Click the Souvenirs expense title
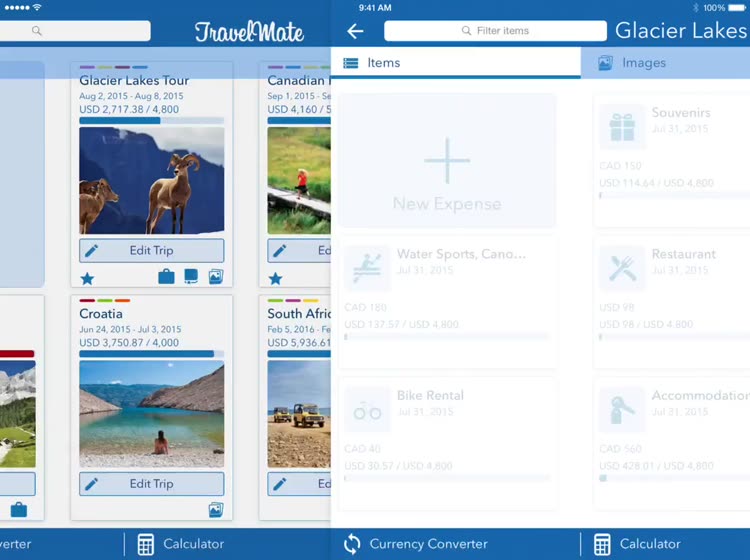This screenshot has height=560, width=750. (681, 113)
